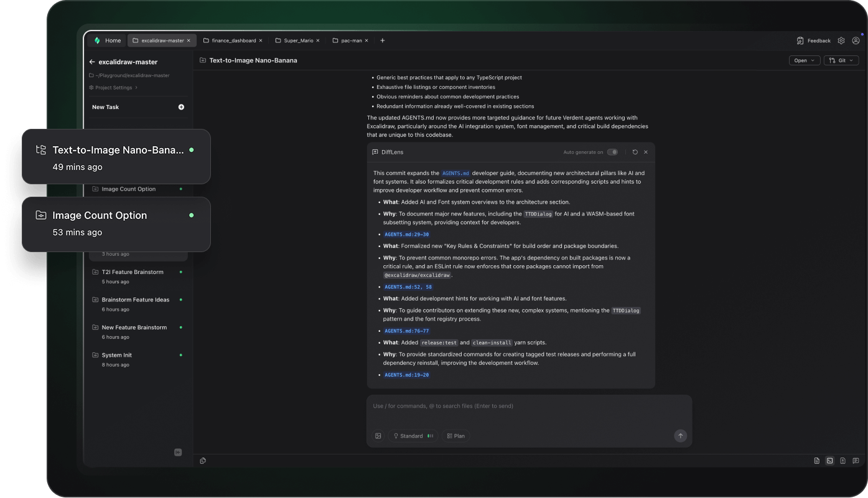Open the AGENTS.md:76~77 reference
Screen dimensions: 868x498
pos(407,331)
